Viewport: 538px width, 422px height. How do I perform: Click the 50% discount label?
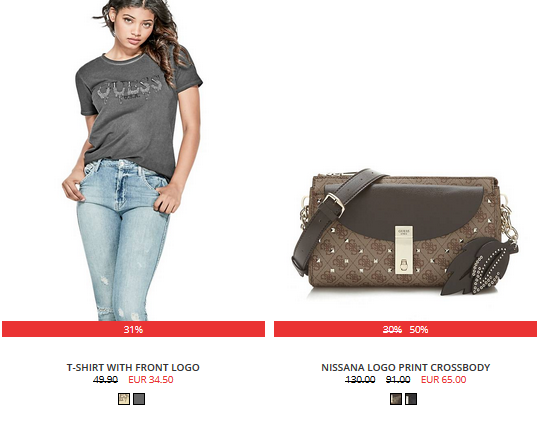(419, 330)
